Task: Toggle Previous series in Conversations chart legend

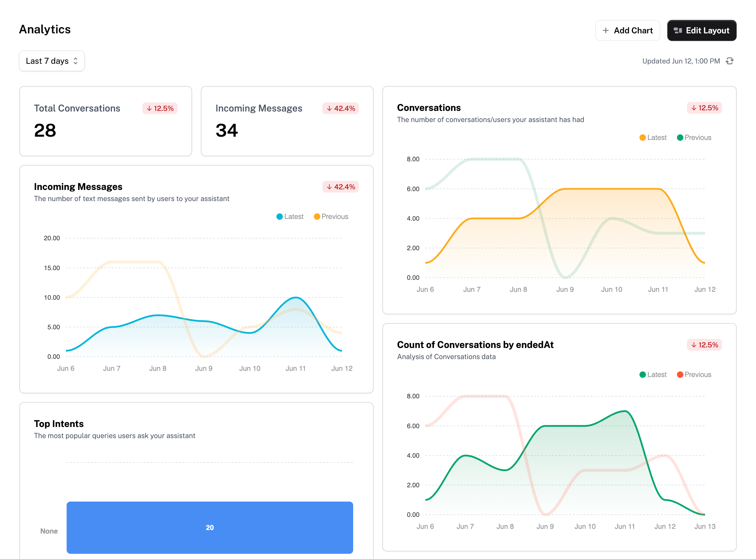Action: point(694,137)
